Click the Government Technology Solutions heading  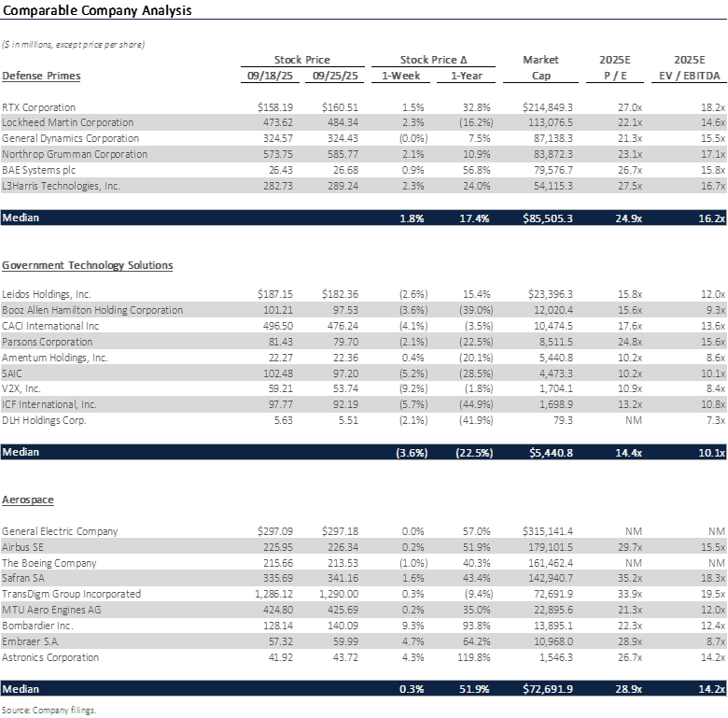87,265
